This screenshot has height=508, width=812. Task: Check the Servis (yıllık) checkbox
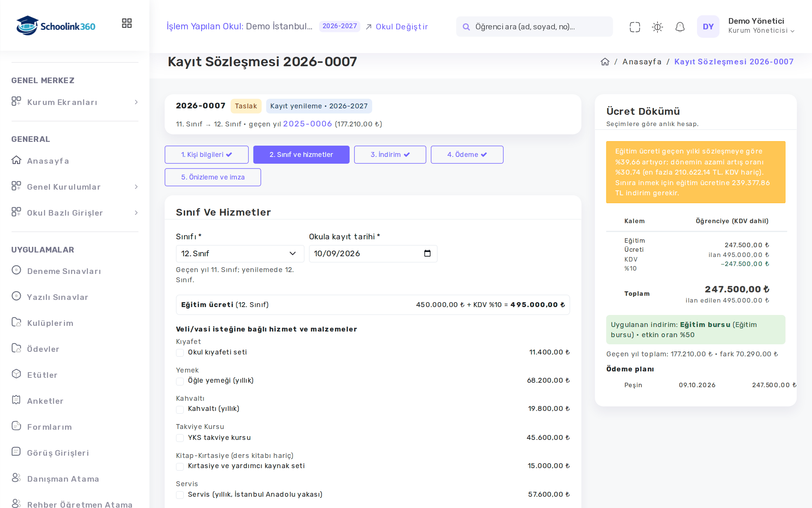(180, 495)
